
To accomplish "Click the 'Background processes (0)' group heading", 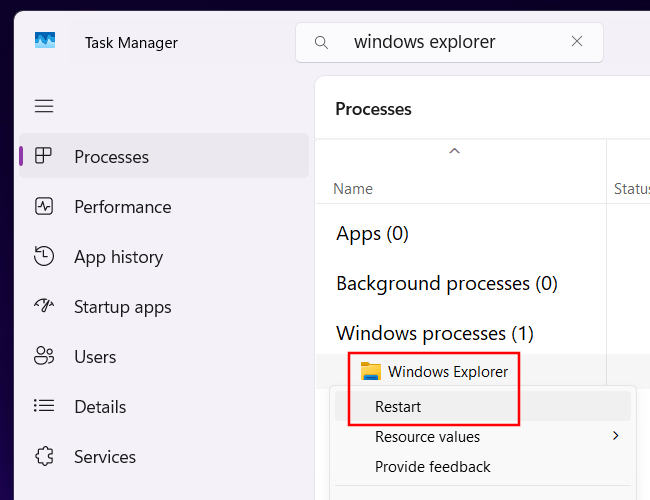I will [447, 284].
